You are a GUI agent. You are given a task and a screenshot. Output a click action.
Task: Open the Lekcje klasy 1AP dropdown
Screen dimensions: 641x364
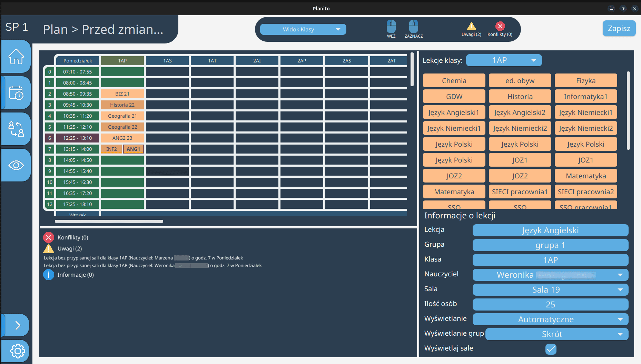(x=504, y=60)
